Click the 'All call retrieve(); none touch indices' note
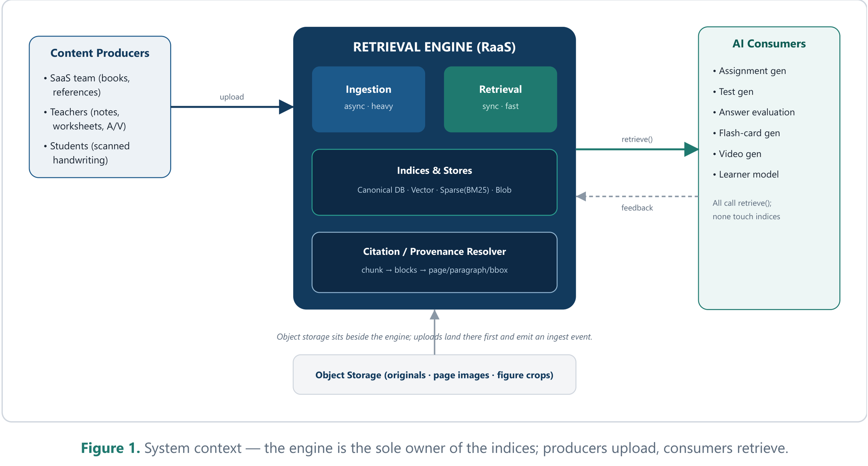 (x=746, y=210)
